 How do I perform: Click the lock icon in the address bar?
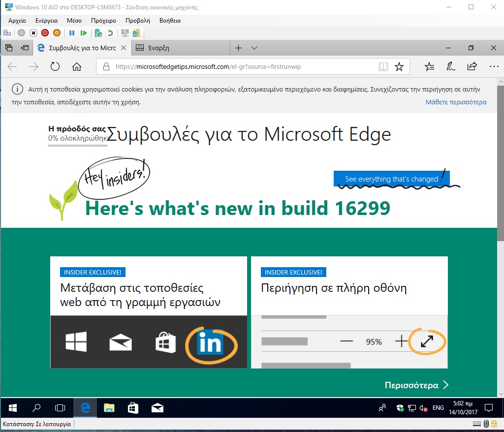pos(106,66)
